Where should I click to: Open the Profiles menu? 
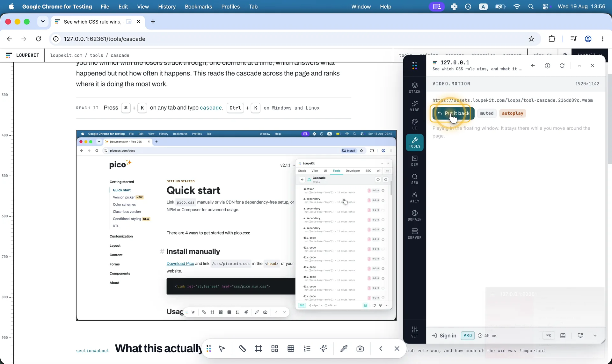230,6
